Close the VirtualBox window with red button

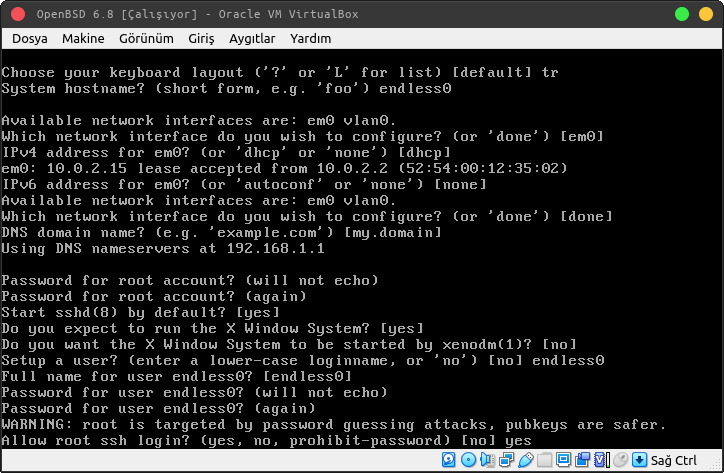pyautogui.click(x=18, y=14)
